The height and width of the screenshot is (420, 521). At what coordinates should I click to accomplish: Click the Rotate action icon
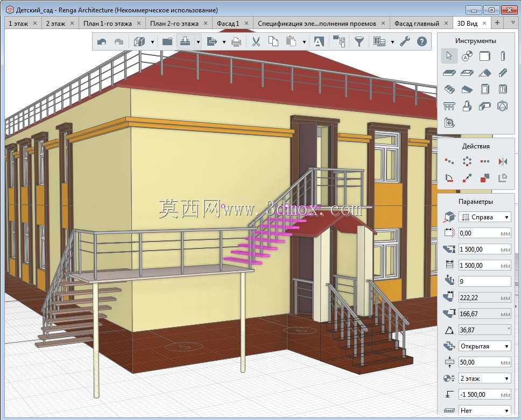click(449, 179)
